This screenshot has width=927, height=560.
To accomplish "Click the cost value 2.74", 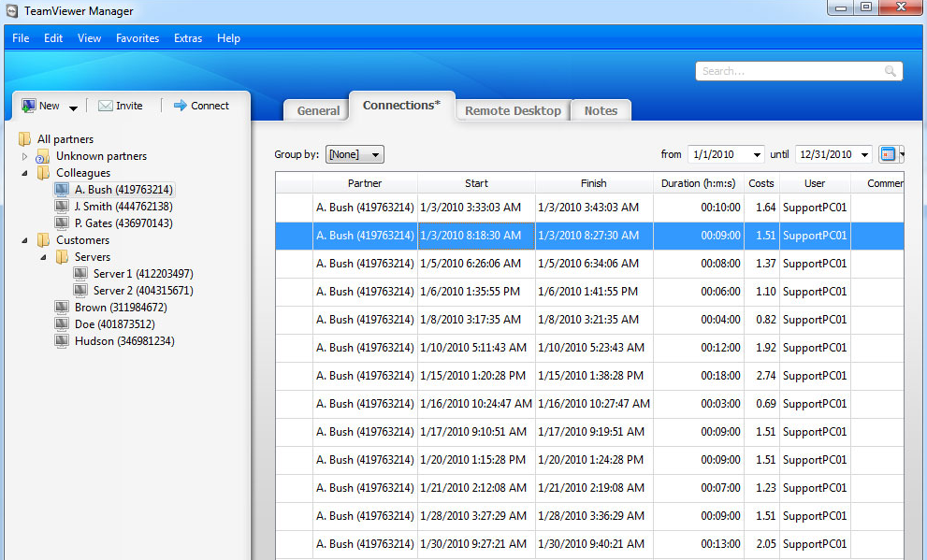I will tap(765, 376).
